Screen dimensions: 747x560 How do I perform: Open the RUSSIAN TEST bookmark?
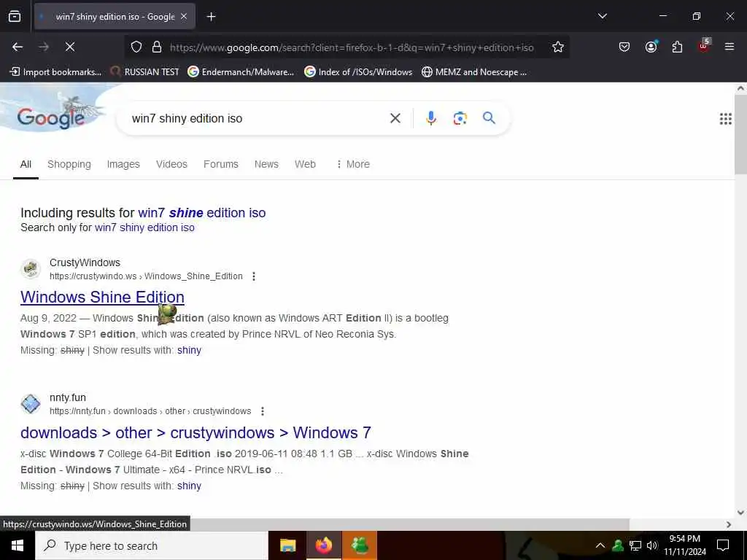pos(145,72)
